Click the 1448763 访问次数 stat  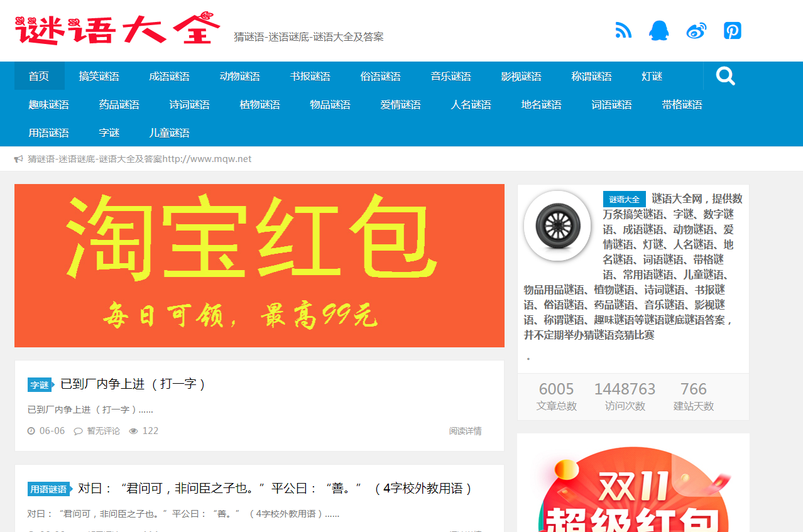pyautogui.click(x=625, y=396)
